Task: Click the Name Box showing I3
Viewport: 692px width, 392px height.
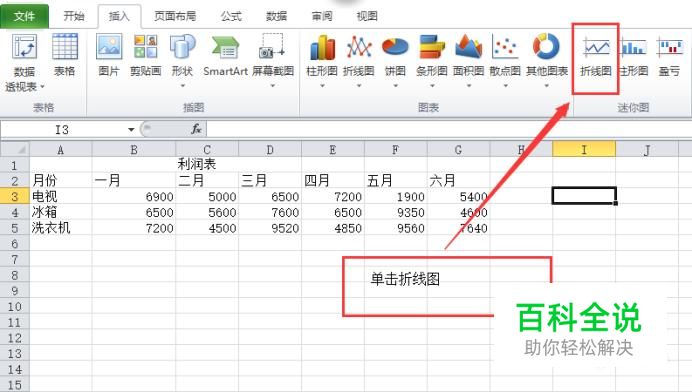Action: [x=63, y=129]
